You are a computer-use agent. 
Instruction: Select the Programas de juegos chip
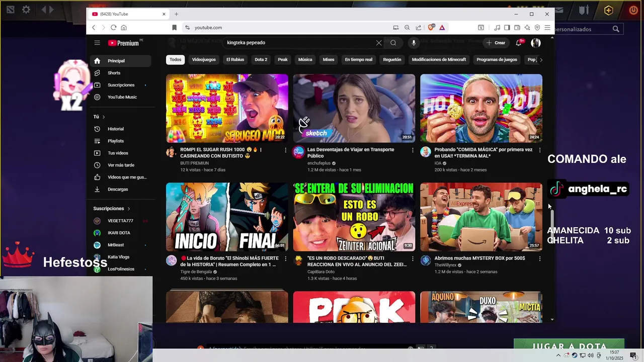point(497,59)
